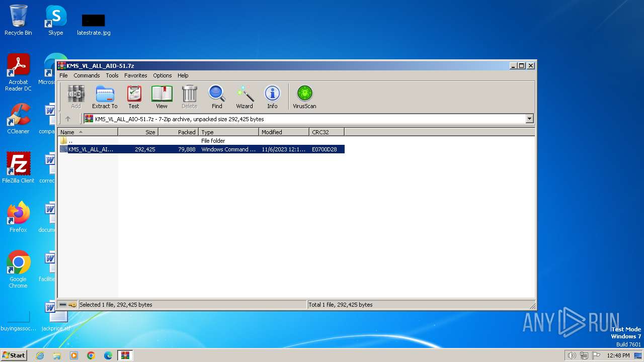Image resolution: width=644 pixels, height=362 pixels.
Task: Open the Tools menu
Action: tap(112, 75)
